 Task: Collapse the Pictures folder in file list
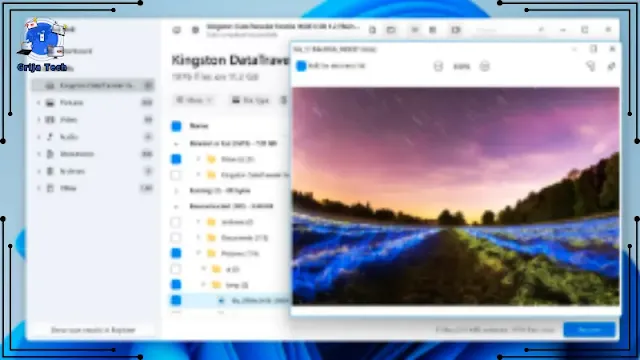click(x=198, y=253)
